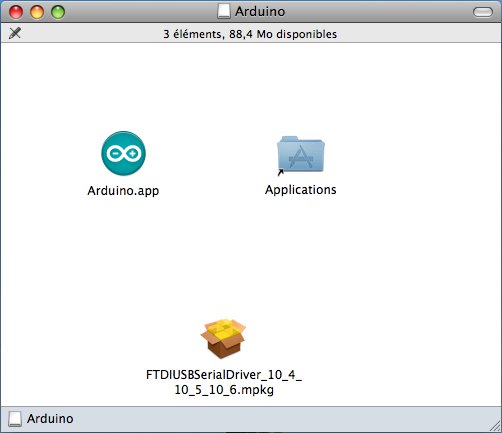Click the Arduino window title text
Image resolution: width=502 pixels, height=433 pixels.
click(260, 12)
